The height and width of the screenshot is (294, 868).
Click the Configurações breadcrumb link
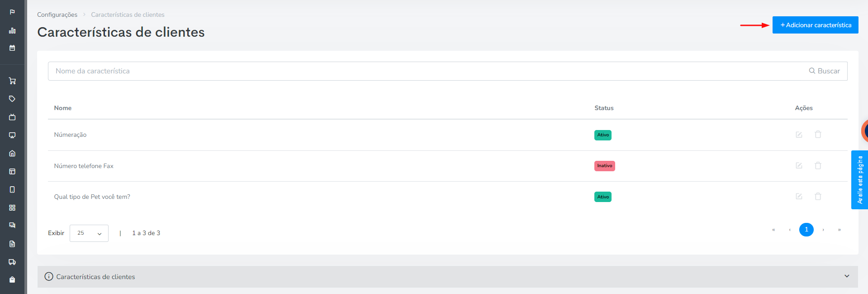pos(57,14)
